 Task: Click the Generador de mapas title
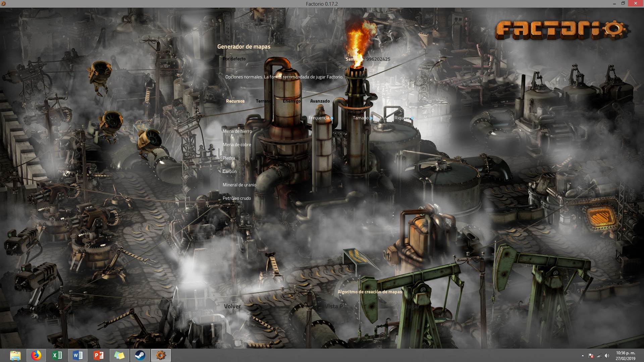244,47
